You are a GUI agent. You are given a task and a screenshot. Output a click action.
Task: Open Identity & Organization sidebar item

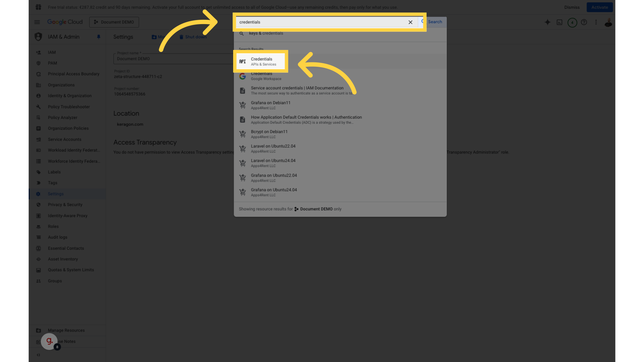67,96
